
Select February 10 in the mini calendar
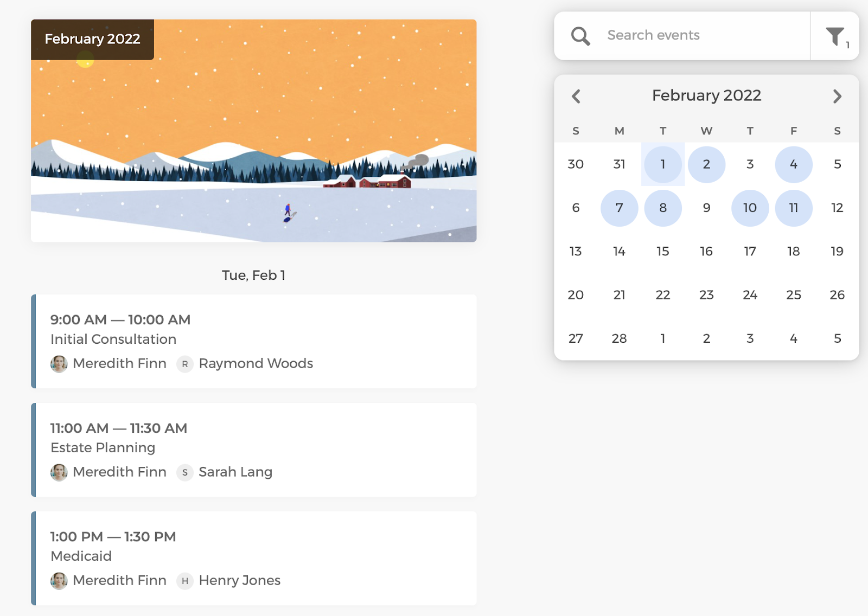pos(750,208)
